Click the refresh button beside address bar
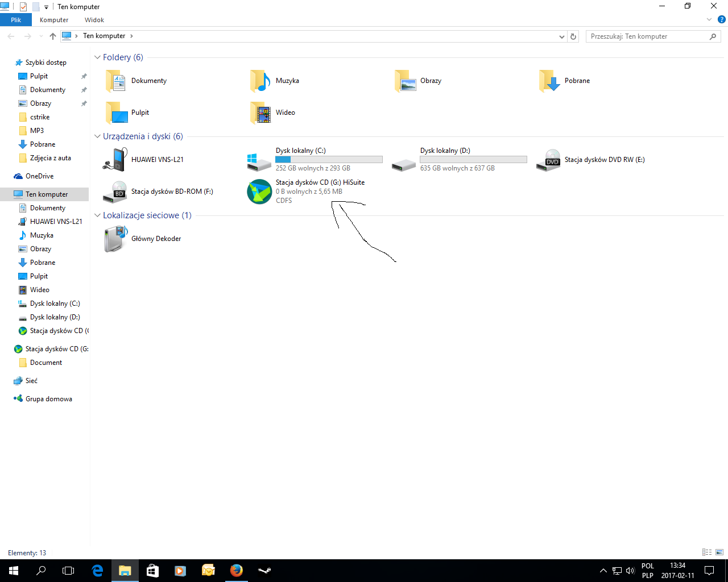Screen dimensions: 728x582 coord(573,36)
